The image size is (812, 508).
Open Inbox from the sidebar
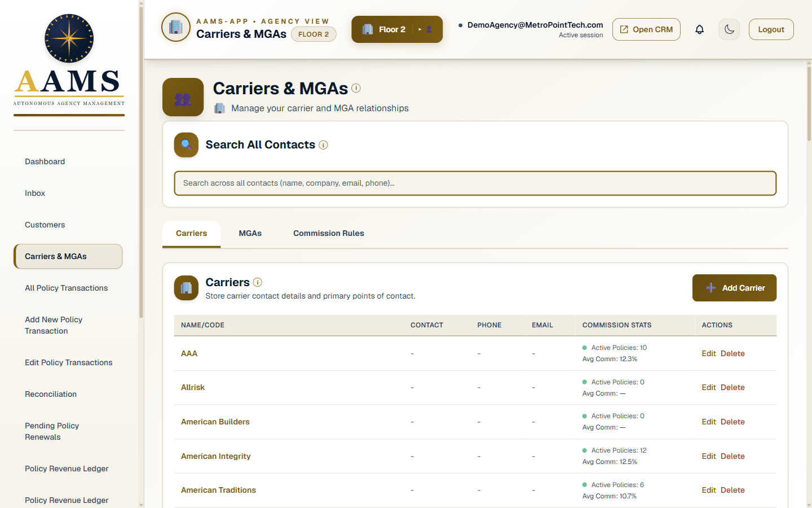[x=68, y=193]
